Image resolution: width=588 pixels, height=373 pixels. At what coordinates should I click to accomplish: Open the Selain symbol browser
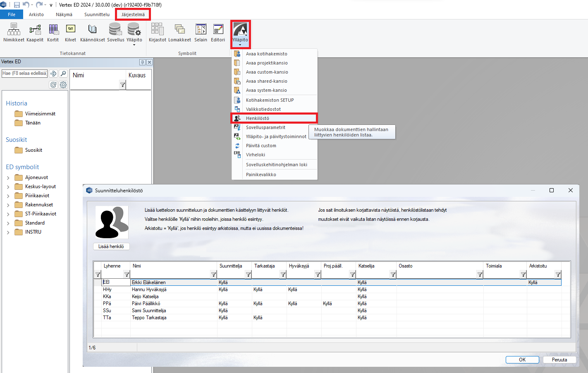[201, 32]
